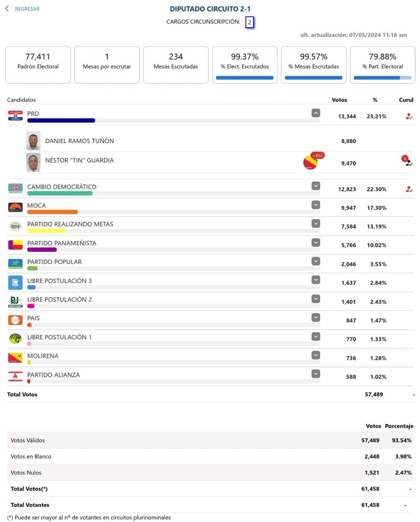Screen dimensions: 420x522
Task: Click the PRD vote count 13,344
Action: (x=347, y=116)
